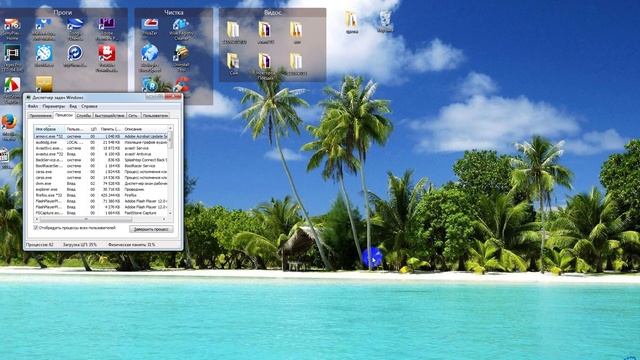Open the Uninstall Tool stacked-boxes shortcut

(181, 53)
